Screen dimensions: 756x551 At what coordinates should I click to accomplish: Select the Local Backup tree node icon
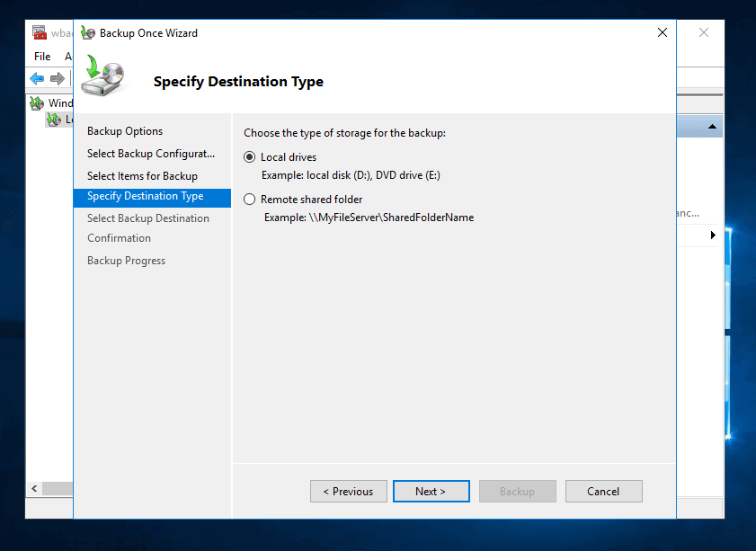pyautogui.click(x=54, y=120)
